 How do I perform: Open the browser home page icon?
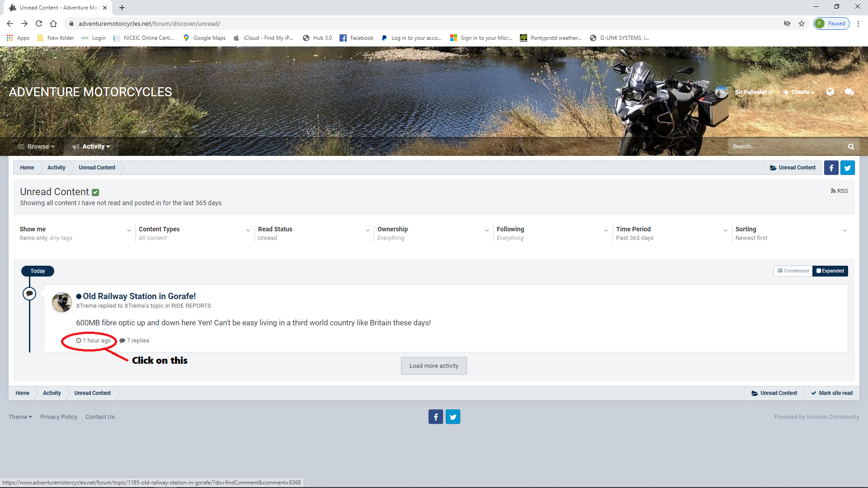(53, 23)
